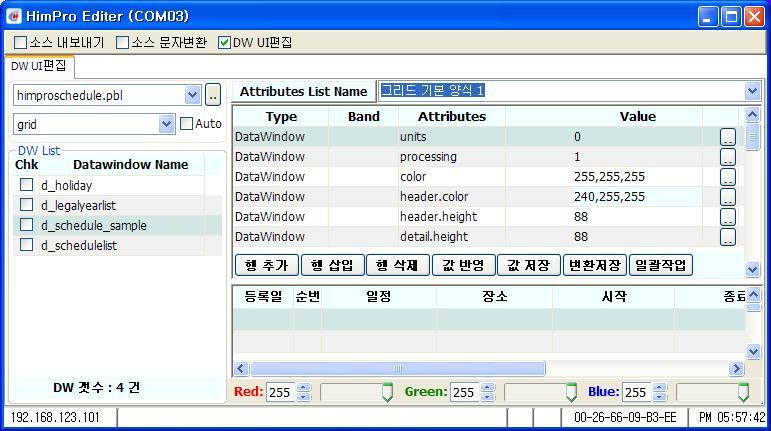The image size is (771, 431).
Task: Click the 00-26-66-09-B3-EE MAC address status entry
Action: pyautogui.click(x=625, y=418)
